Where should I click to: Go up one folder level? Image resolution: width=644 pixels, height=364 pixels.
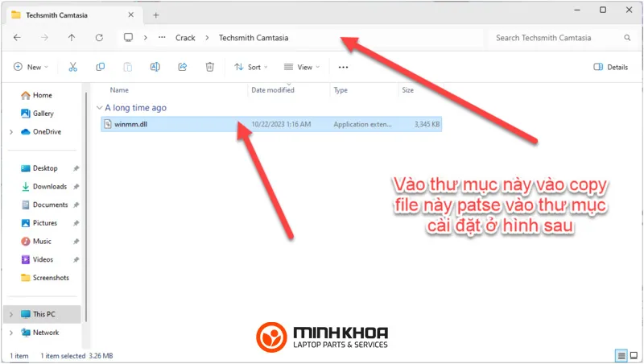coord(72,38)
